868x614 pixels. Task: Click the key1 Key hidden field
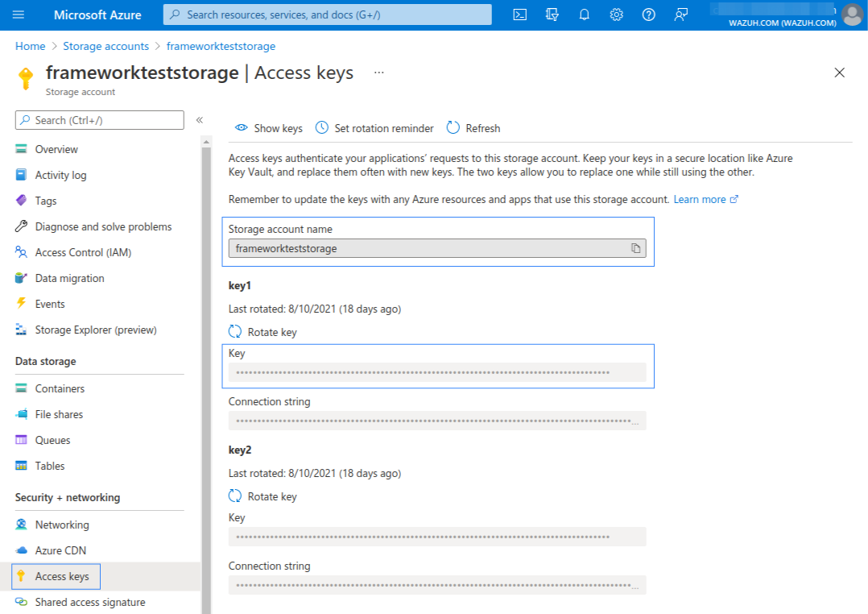437,372
